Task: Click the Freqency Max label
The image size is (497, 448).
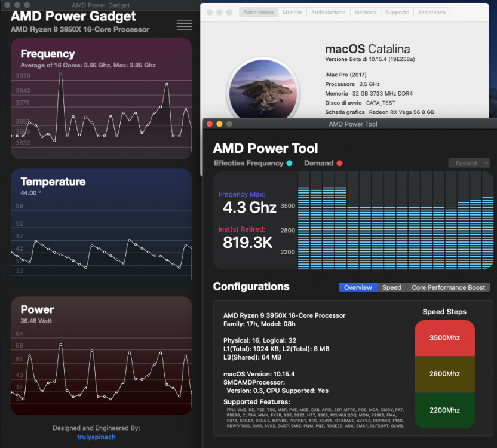Action: point(241,194)
